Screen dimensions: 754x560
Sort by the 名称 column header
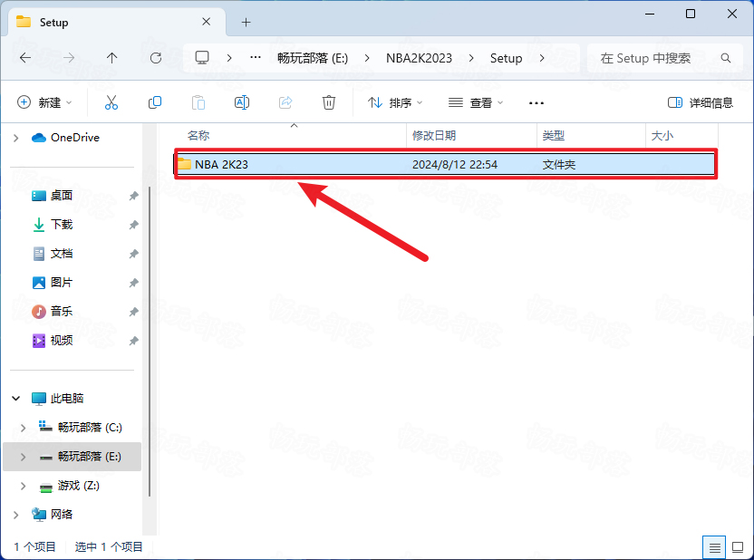[x=290, y=136]
